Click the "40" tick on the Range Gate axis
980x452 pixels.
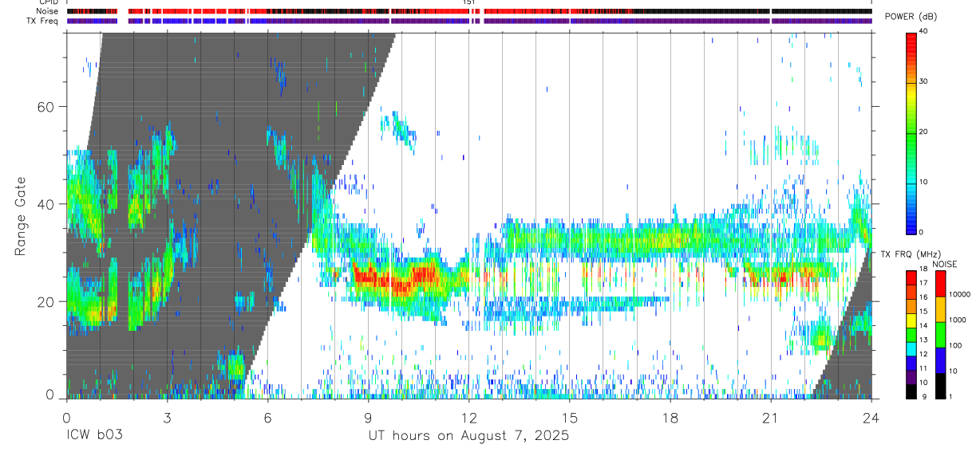(x=45, y=204)
